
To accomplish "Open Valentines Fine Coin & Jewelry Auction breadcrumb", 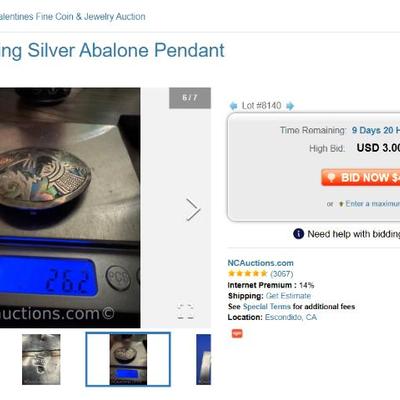I will 72,16.
